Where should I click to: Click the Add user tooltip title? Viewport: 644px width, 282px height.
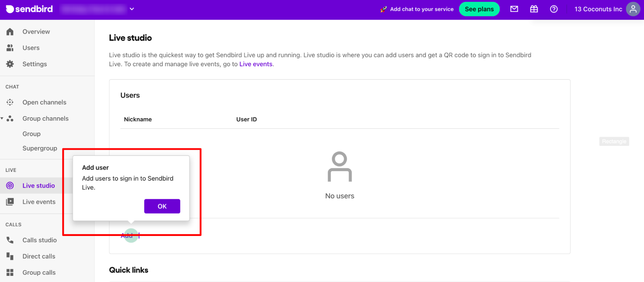95,168
